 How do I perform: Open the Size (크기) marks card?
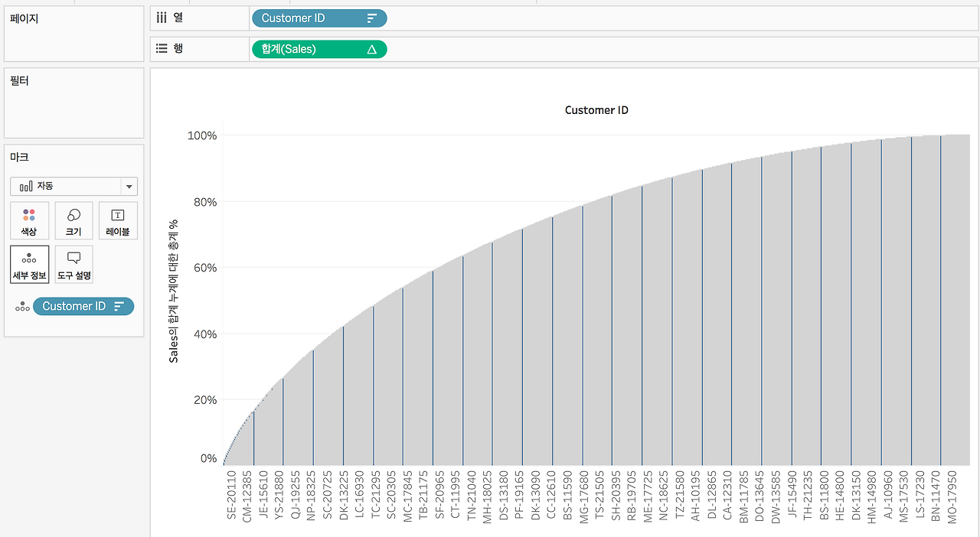[x=74, y=220]
